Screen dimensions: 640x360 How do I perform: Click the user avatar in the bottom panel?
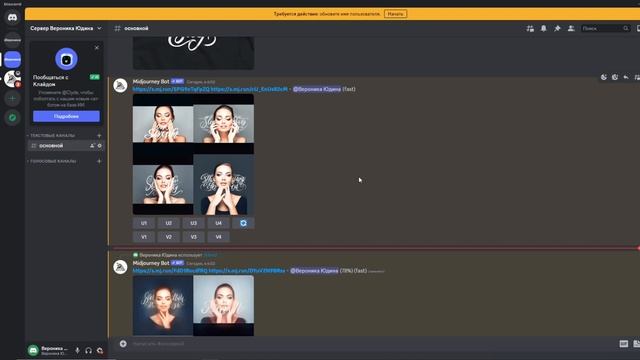click(33, 350)
